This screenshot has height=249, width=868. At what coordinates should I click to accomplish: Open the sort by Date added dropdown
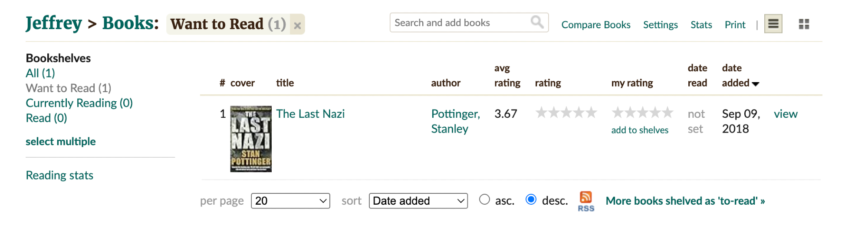coord(418,201)
